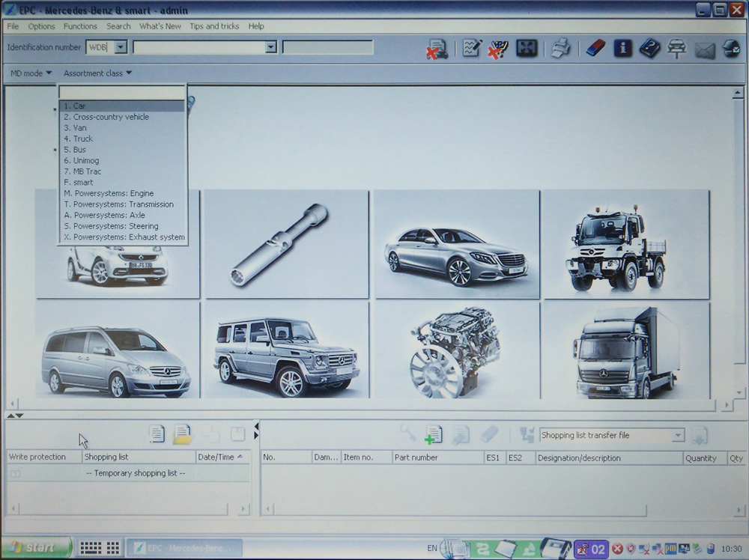Sort by the Date/Time column header
The height and width of the screenshot is (560, 749).
tap(222, 457)
